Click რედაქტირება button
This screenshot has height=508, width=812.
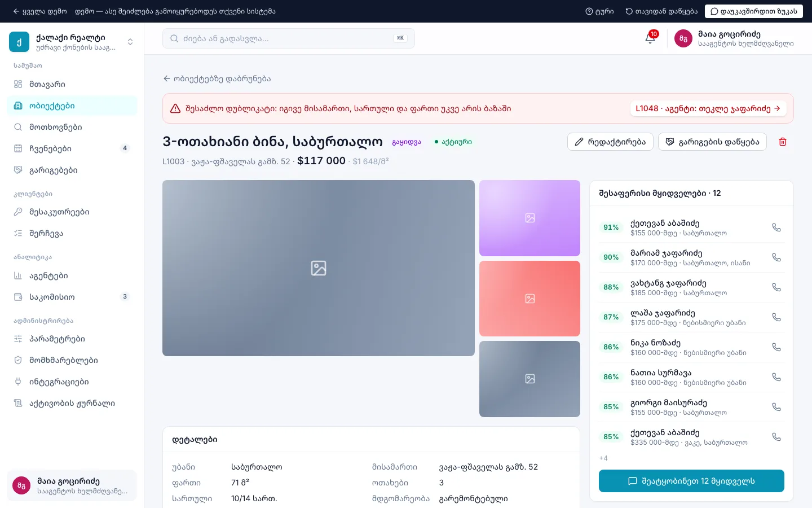coord(610,142)
